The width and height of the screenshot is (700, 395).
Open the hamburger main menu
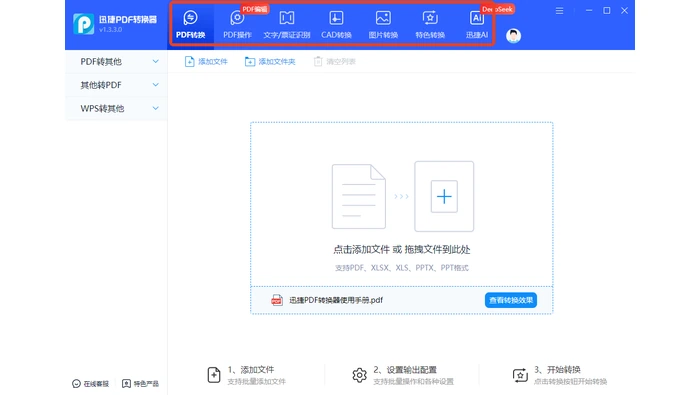559,11
